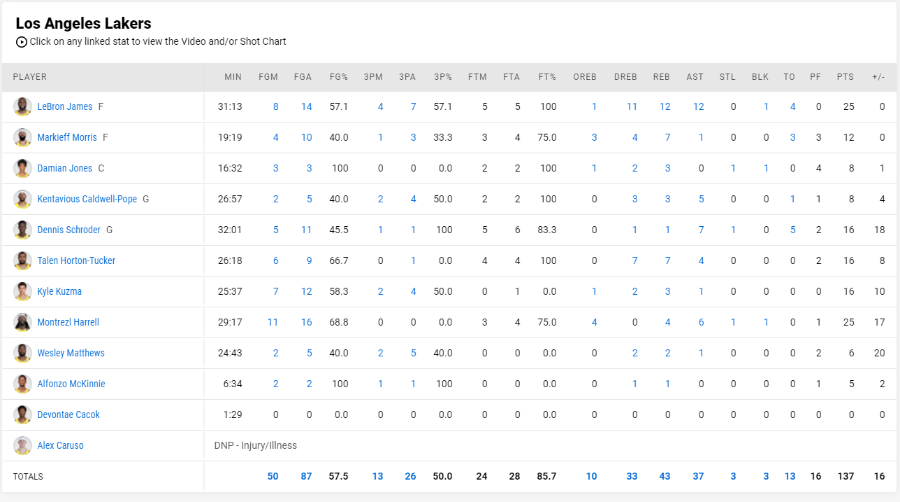Click Damian Jones player headshot
This screenshot has height=502, width=900.
point(22,169)
